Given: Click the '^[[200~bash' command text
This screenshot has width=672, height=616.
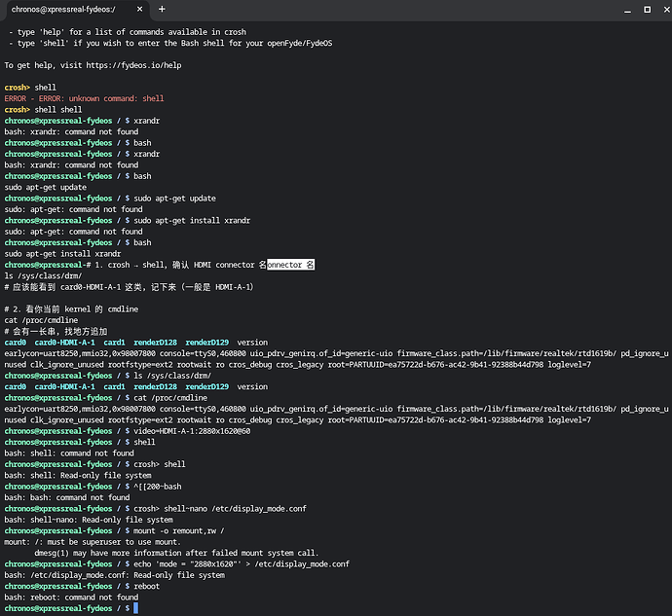Looking at the screenshot, I should tap(157, 487).
